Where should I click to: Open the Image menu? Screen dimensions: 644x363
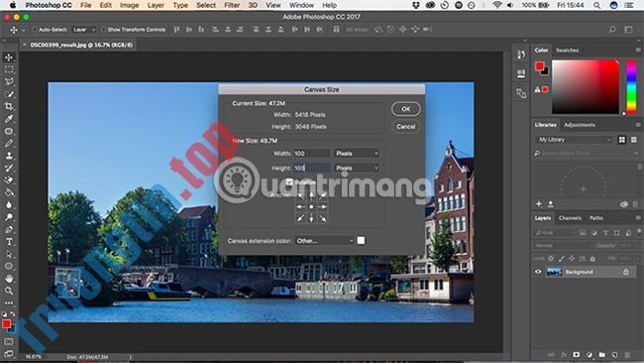[x=129, y=5]
